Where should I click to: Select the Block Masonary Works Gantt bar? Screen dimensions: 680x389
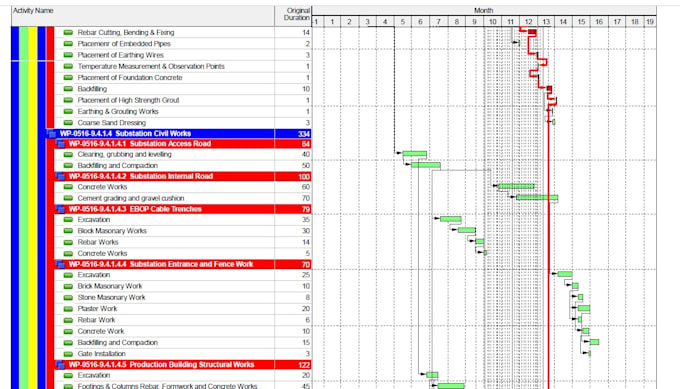click(467, 230)
